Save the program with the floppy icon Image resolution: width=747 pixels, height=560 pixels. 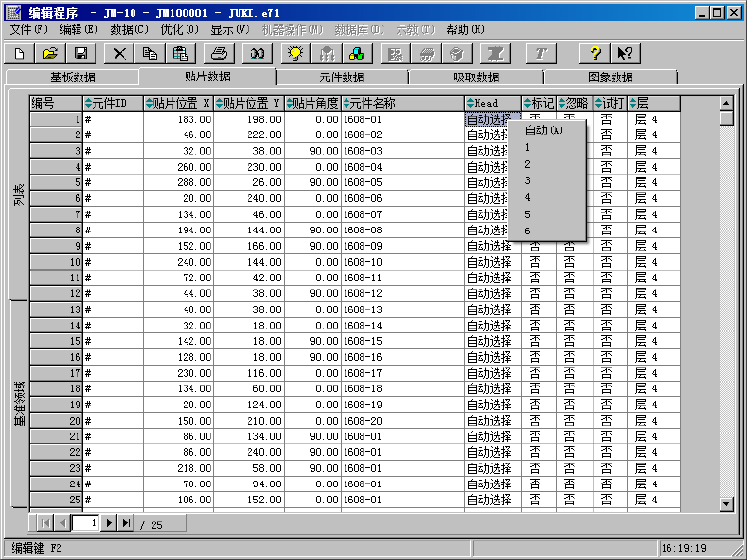click(x=81, y=53)
